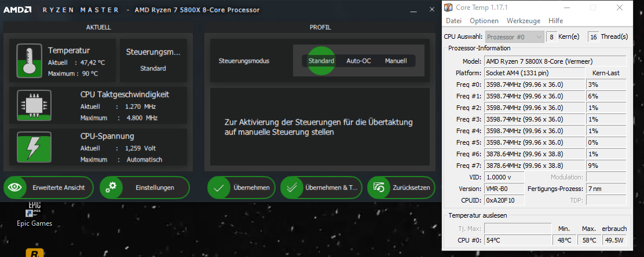Viewport: 644px width, 257px height.
Task: Click the 7 nm Fertigungs-Prozess field
Action: 606,189
